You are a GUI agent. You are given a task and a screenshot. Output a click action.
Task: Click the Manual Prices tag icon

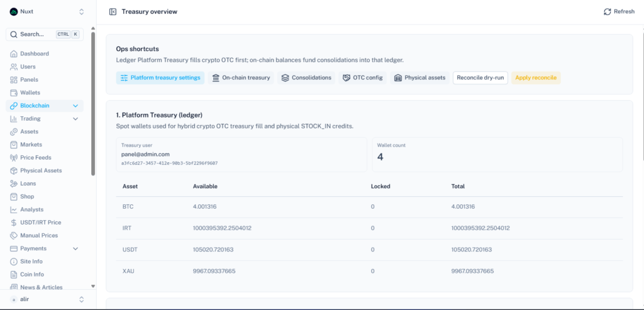14,236
